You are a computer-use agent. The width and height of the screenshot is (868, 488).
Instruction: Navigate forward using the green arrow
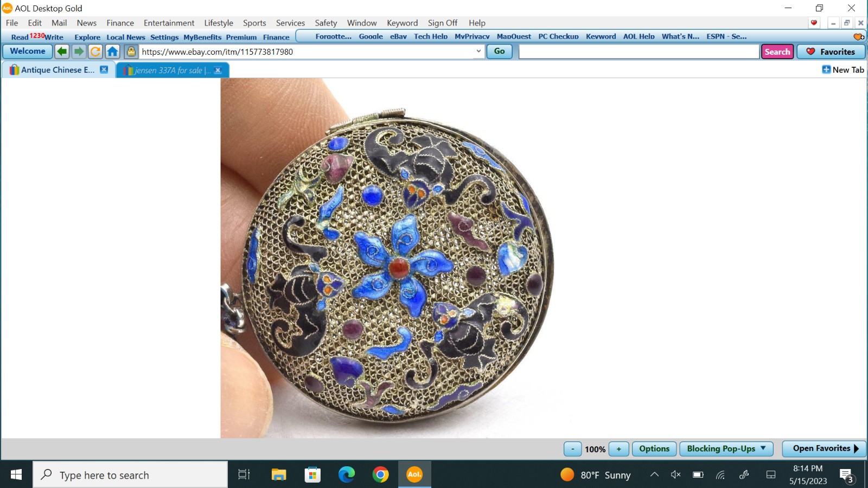(78, 51)
